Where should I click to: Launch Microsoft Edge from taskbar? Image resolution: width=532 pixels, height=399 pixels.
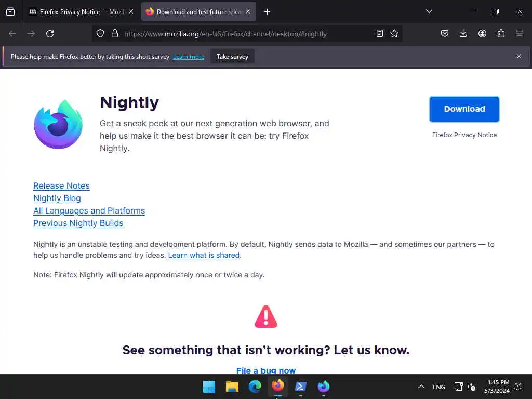pos(255,387)
